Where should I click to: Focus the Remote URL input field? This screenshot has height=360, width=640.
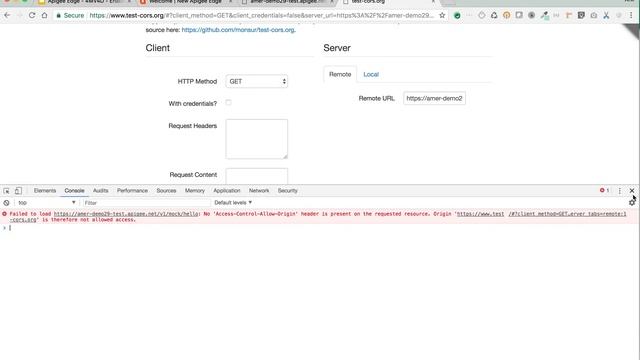pyautogui.click(x=434, y=98)
